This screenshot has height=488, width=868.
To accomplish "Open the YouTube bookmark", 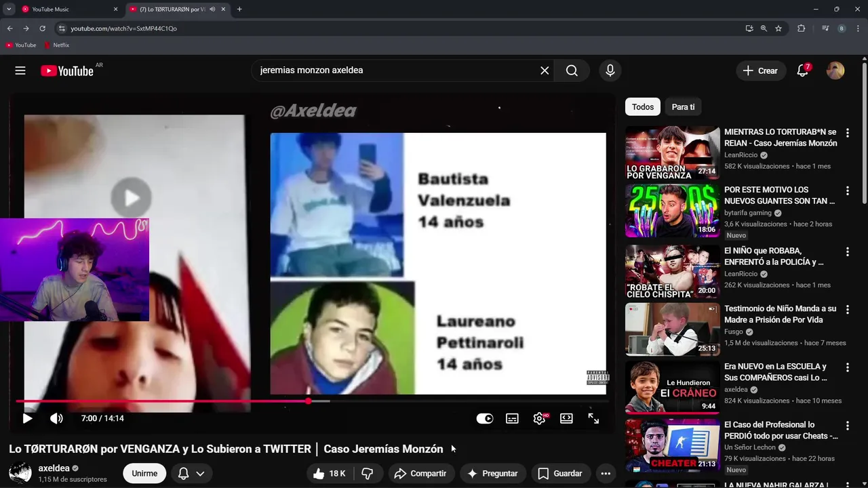I will coord(21,45).
